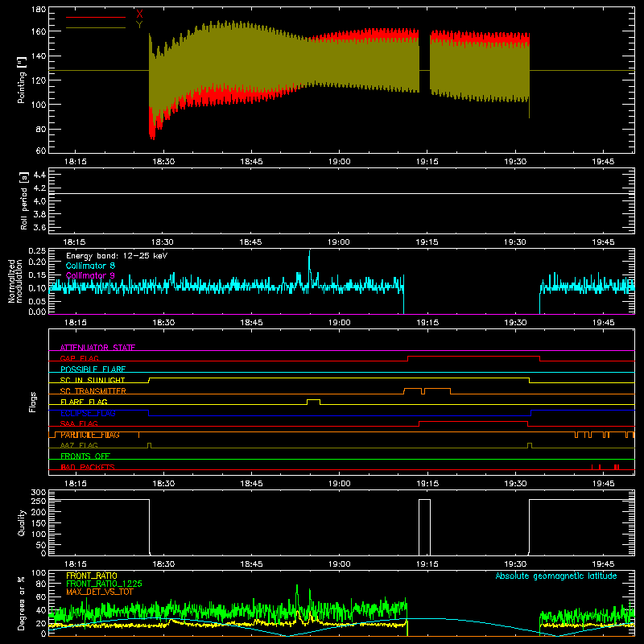644x644 pixels.
Task: Click the 'Quality' vertical axis title
Action: (x=22, y=522)
